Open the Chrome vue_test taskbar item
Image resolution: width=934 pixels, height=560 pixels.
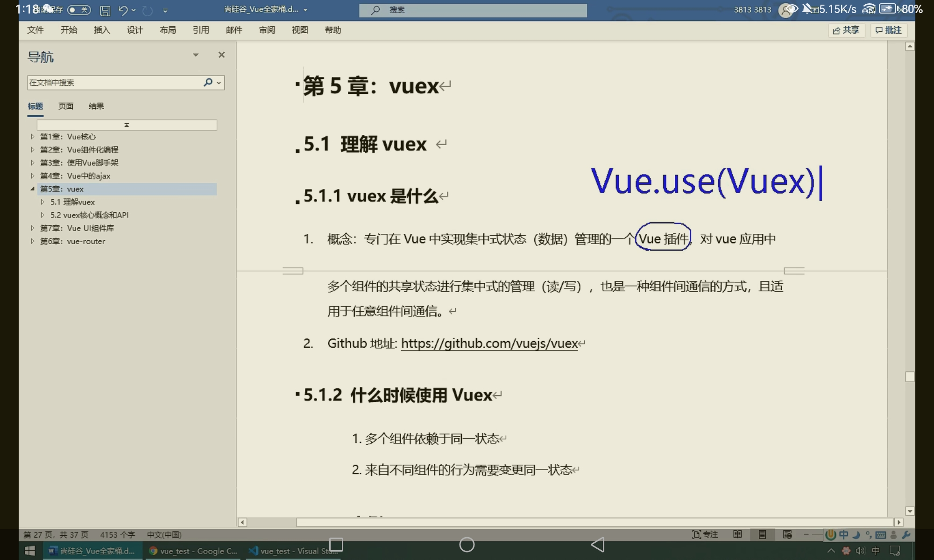(193, 551)
